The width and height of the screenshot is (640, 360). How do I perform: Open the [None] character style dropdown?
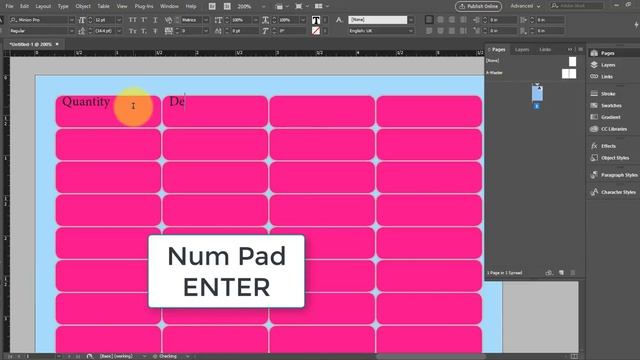click(x=411, y=20)
